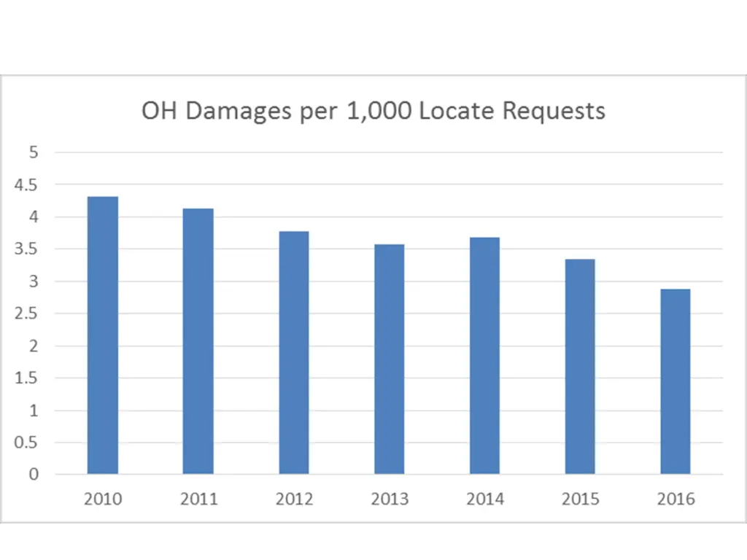The image size is (747, 560).
Task: Select the 2010 bar
Action: 103,335
